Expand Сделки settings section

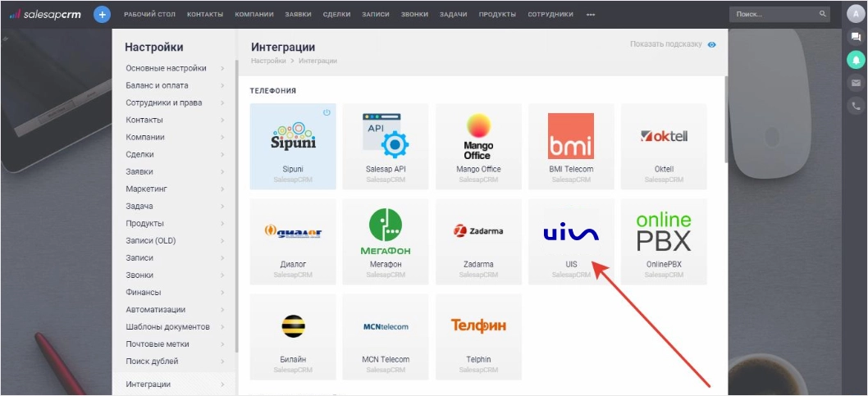pyautogui.click(x=175, y=154)
